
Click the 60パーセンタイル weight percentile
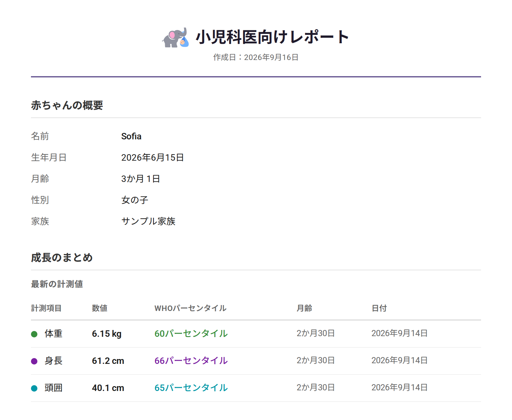click(x=191, y=334)
